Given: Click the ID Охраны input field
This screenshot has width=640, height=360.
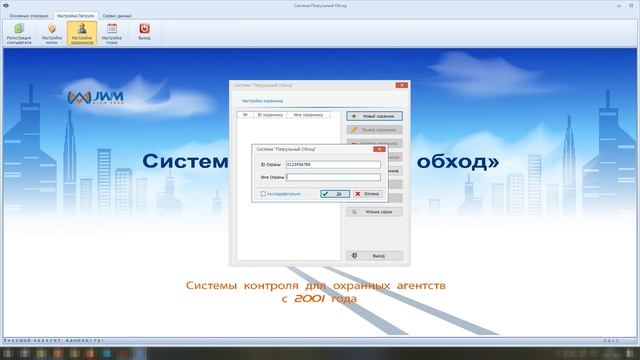Looking at the screenshot, I should [x=333, y=164].
